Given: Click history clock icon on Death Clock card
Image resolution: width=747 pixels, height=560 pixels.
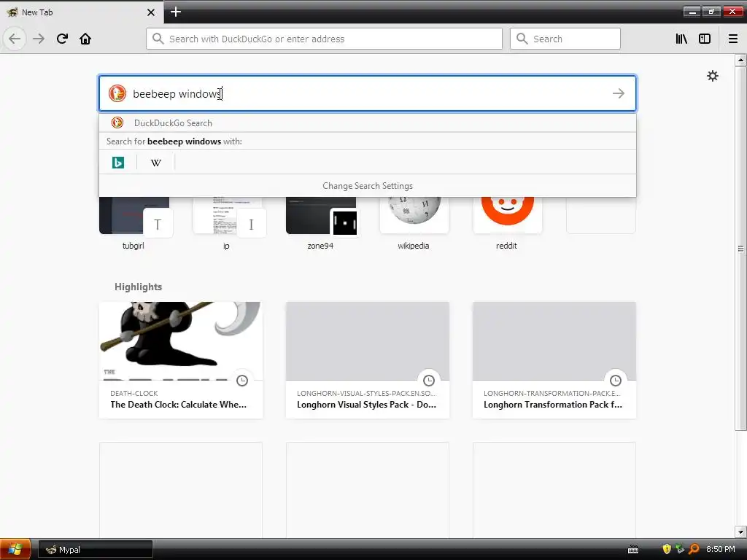Looking at the screenshot, I should pyautogui.click(x=242, y=380).
